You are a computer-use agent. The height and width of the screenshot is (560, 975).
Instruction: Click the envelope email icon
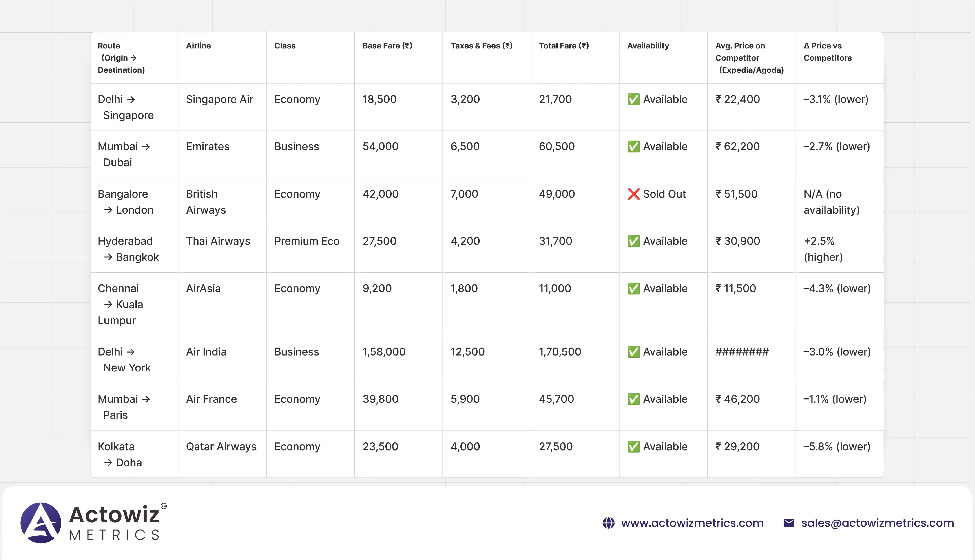point(789,523)
